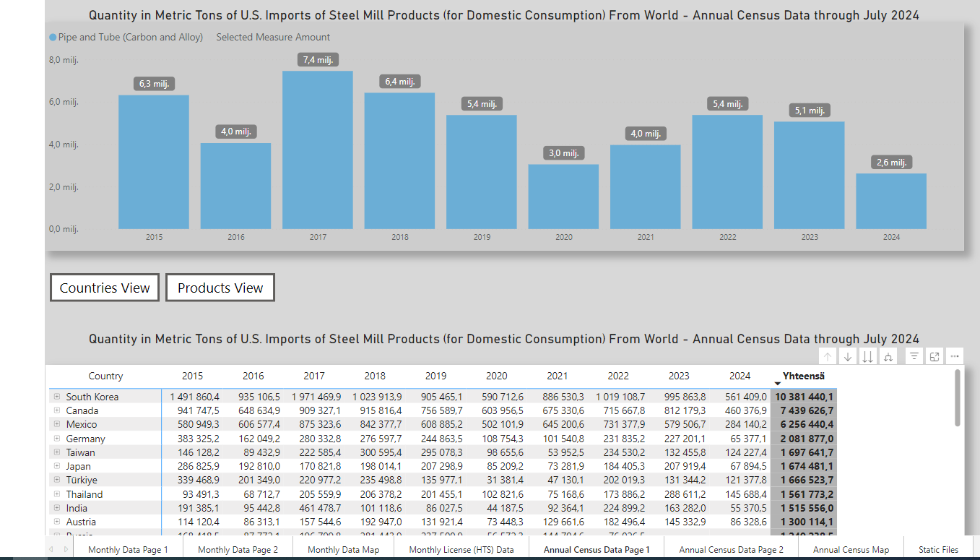Click the drill down arrow icon
This screenshot has height=560, width=980.
pyautogui.click(x=848, y=356)
